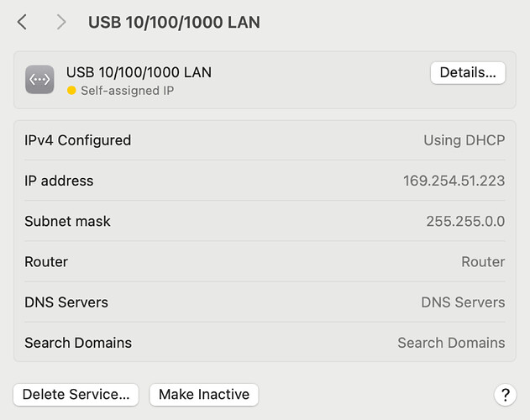530x420 pixels.
Task: Click the forward chevron arrow
Action: pos(60,22)
